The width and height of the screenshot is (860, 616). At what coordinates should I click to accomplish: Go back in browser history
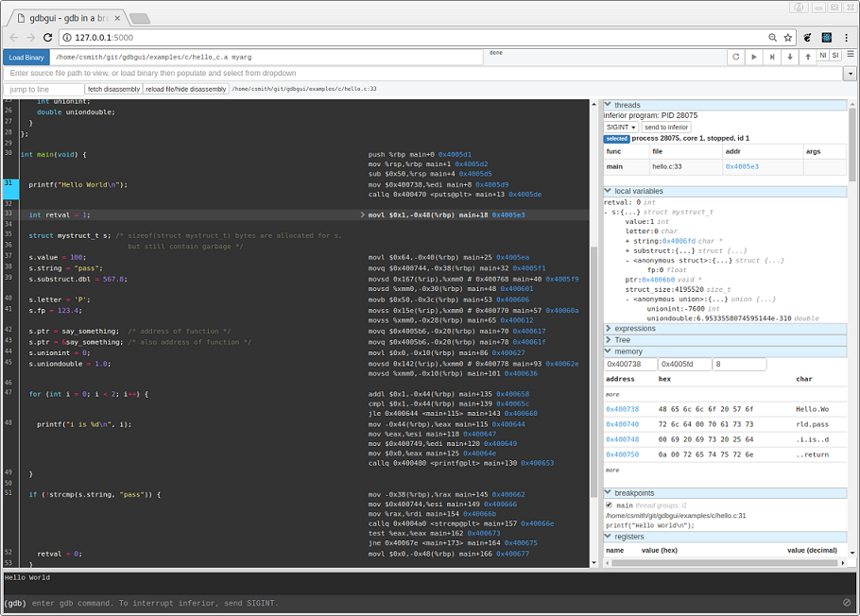pos(14,37)
